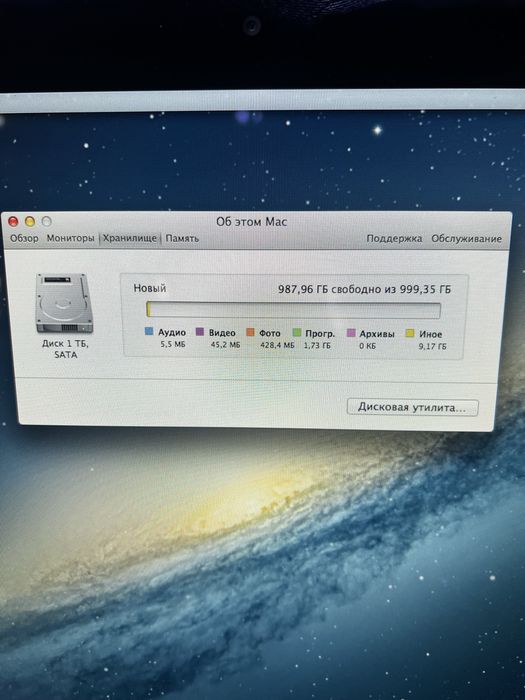Click the Прогр. label

(x=320, y=334)
